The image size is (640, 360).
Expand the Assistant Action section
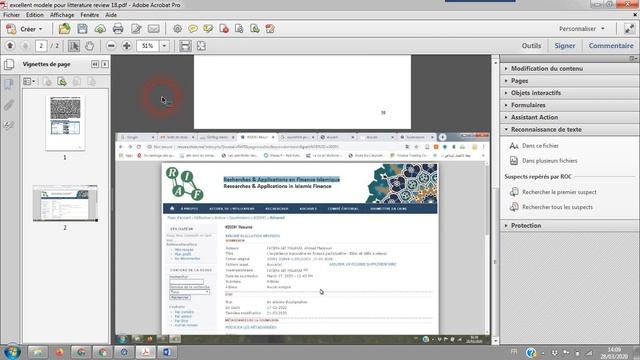click(569, 117)
